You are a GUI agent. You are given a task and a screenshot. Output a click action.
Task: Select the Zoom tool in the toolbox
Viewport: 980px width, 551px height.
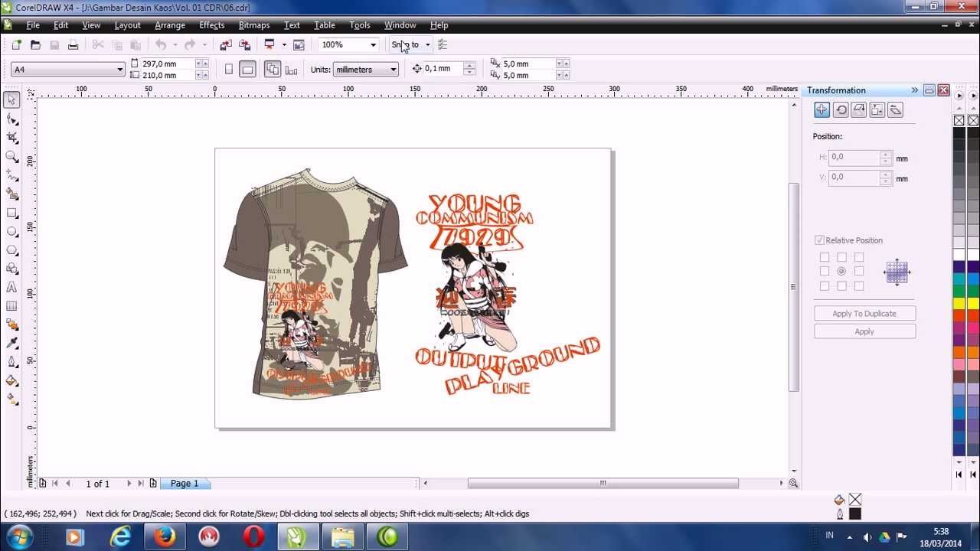pos(11,157)
